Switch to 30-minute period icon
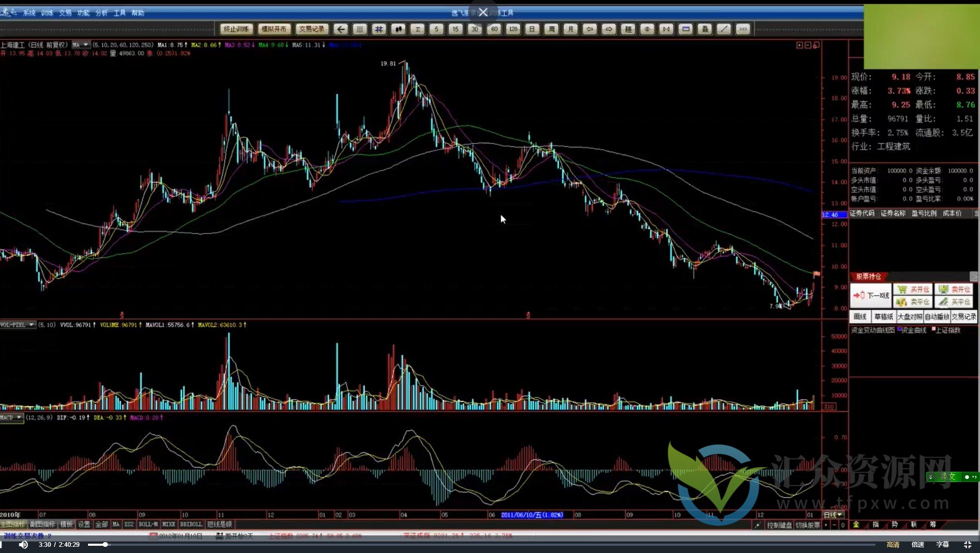 (x=475, y=30)
